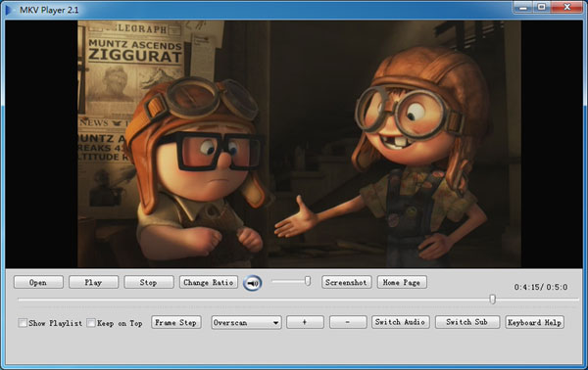Click the plus button beside Overscan
The image size is (588, 370).
click(x=305, y=322)
